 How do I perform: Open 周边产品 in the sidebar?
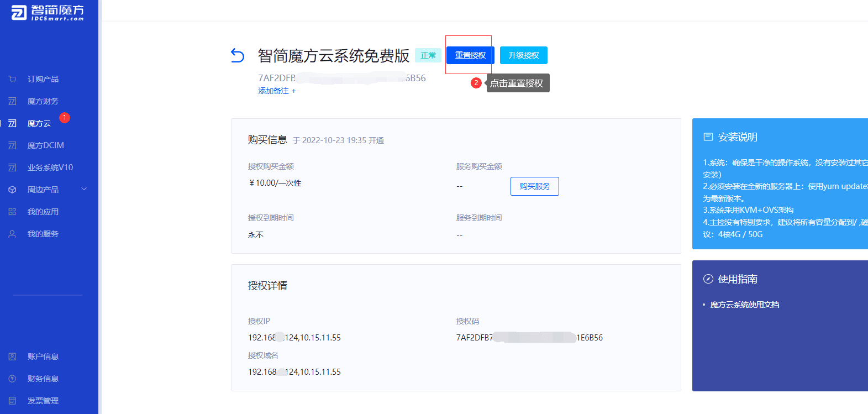43,190
